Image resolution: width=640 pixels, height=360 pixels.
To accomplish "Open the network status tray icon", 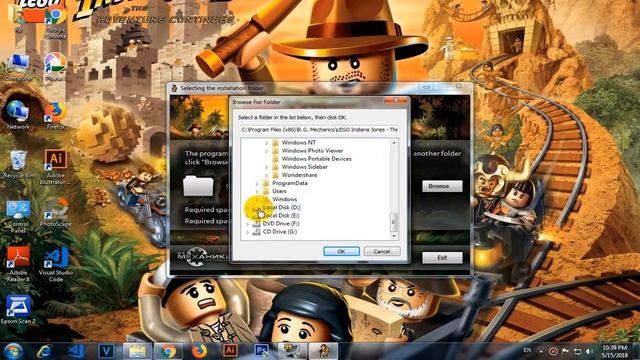I will (x=578, y=351).
